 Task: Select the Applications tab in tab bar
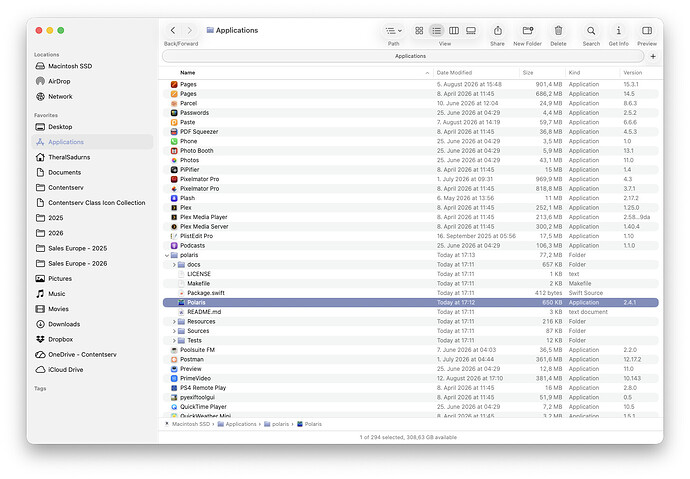(403, 56)
